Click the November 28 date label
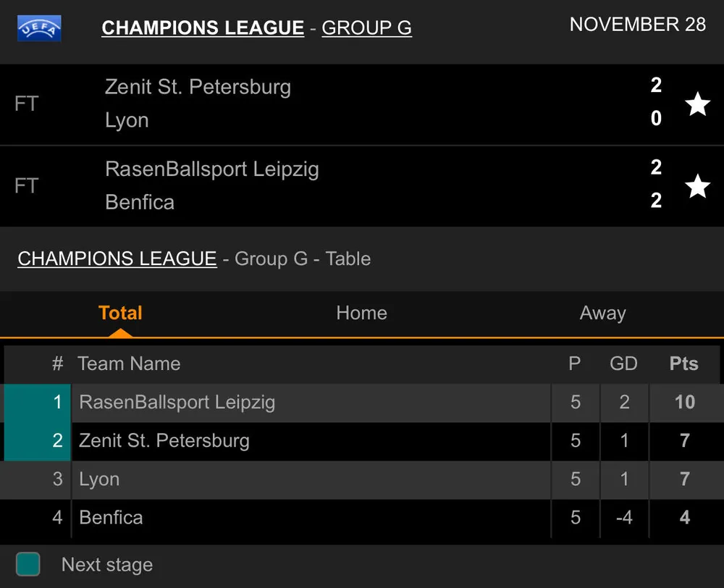The width and height of the screenshot is (724, 588). tap(637, 24)
